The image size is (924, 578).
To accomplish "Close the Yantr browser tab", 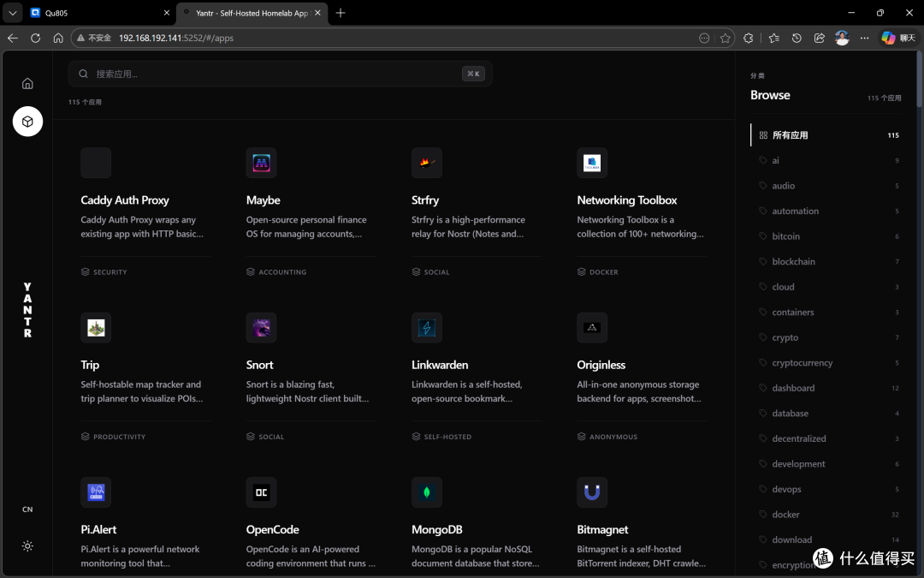I will 317,13.
